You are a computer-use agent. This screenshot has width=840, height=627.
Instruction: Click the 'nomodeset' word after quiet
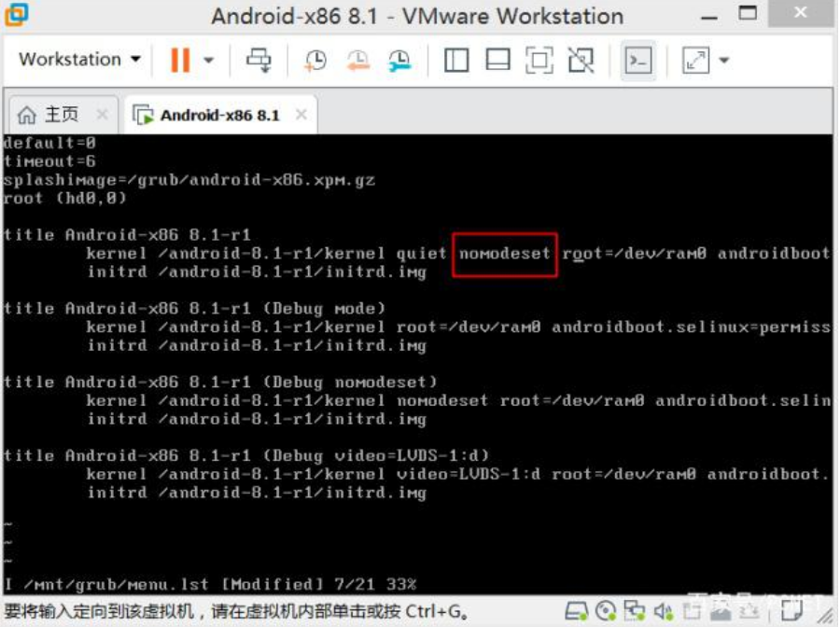(504, 254)
